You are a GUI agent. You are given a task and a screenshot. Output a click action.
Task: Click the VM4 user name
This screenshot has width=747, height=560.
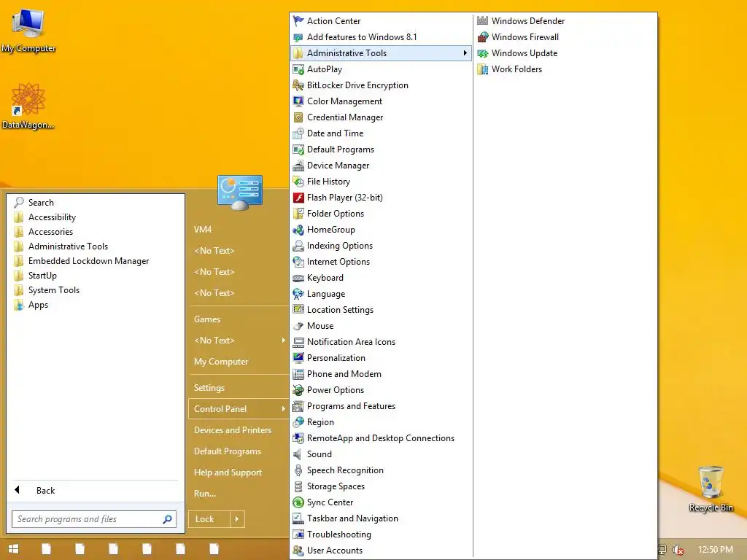click(203, 230)
